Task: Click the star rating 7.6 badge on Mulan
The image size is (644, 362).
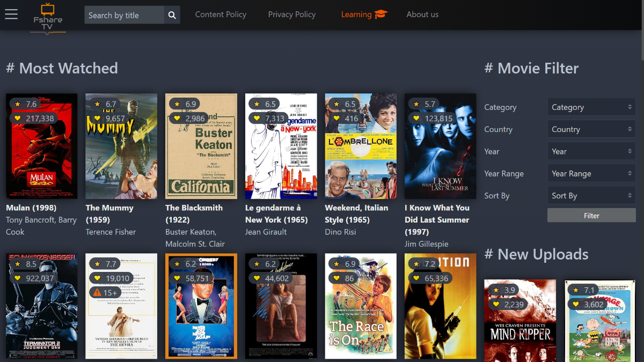Action: coord(26,104)
